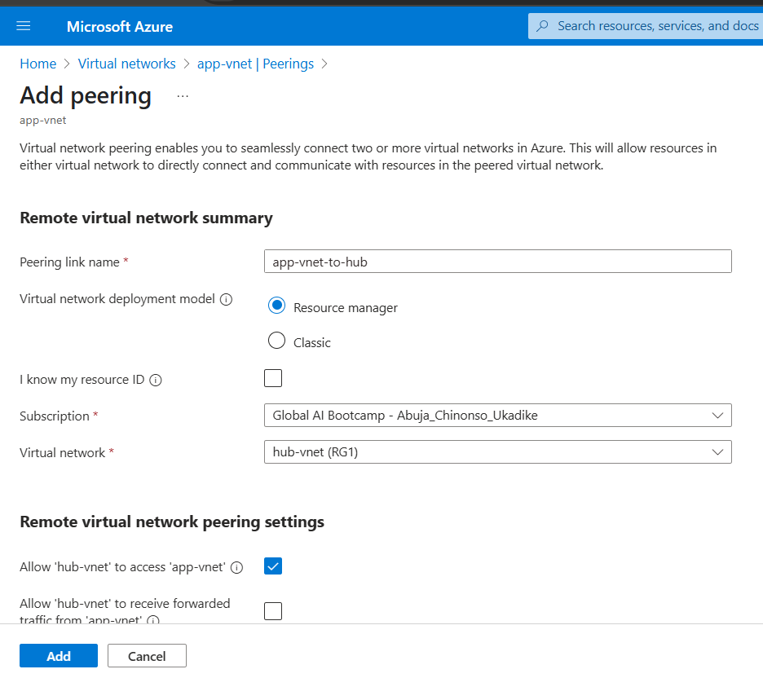Select Resource manager deployment model
This screenshot has width=763, height=700.
277,306
